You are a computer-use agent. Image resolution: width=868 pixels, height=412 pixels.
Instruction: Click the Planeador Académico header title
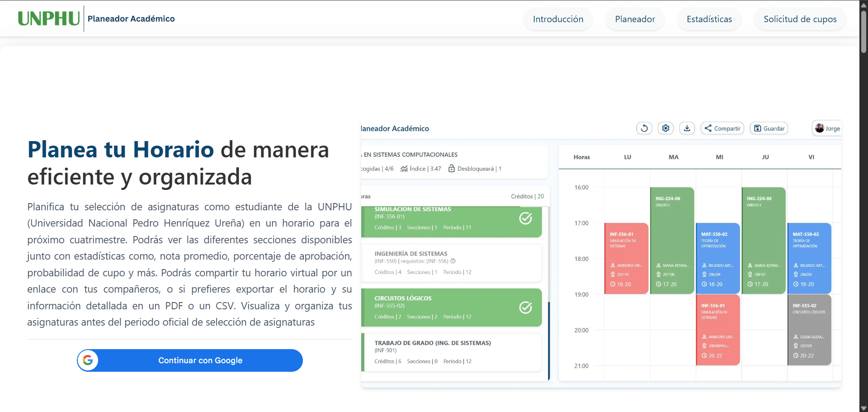(131, 19)
